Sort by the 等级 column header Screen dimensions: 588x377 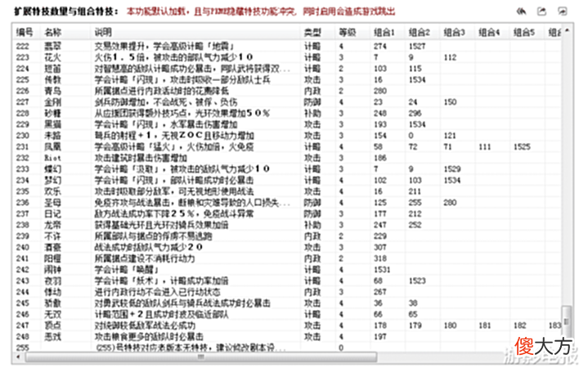point(348,32)
